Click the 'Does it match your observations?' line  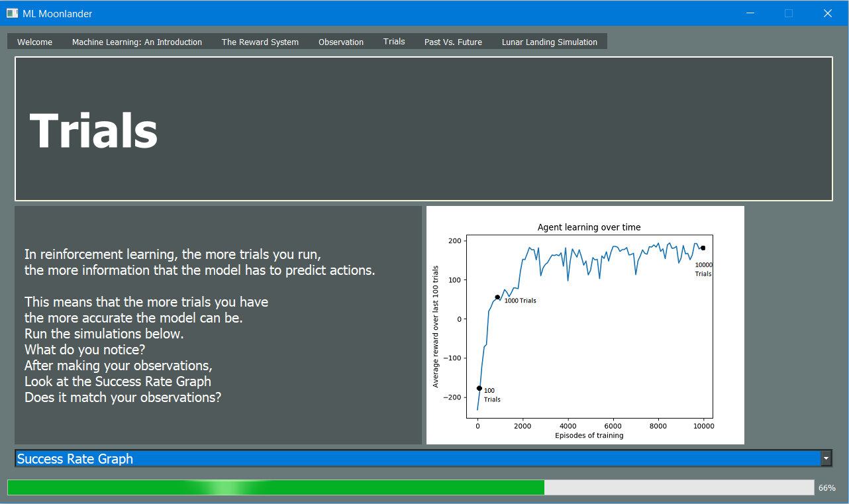[123, 397]
